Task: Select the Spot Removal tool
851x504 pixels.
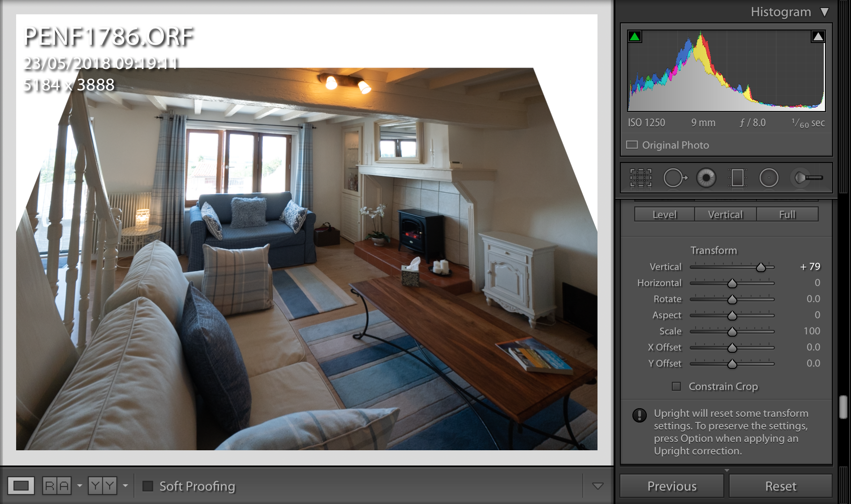Action: (x=675, y=178)
